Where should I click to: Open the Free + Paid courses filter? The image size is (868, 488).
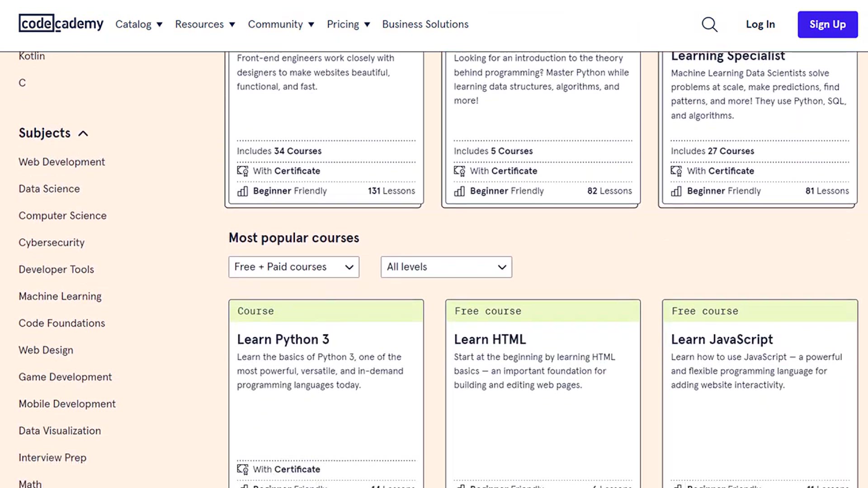pyautogui.click(x=294, y=267)
